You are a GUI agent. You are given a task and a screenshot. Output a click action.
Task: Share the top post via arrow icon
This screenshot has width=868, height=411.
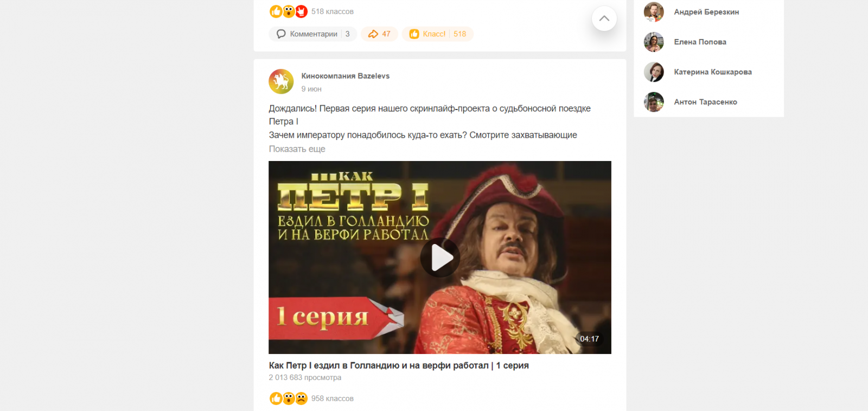[379, 34]
